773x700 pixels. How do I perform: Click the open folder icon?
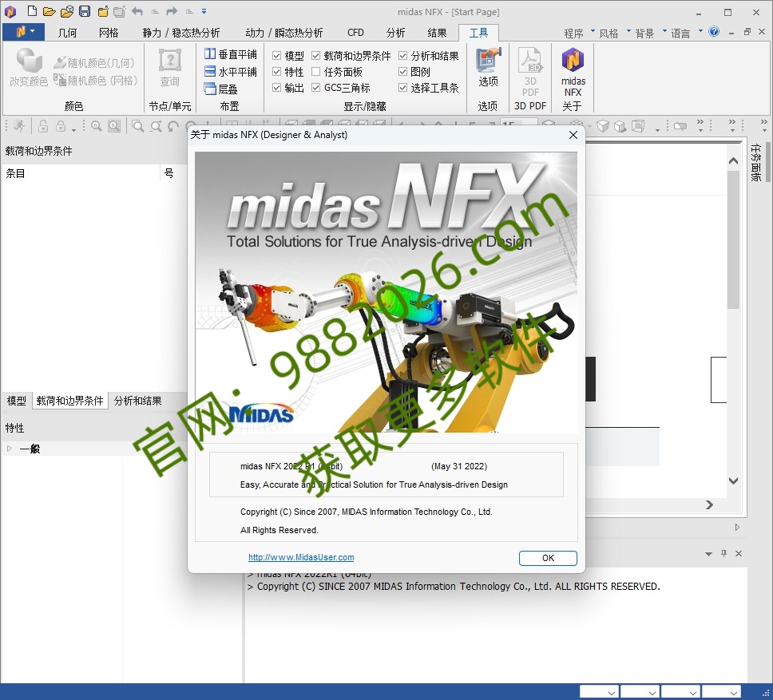tap(49, 11)
